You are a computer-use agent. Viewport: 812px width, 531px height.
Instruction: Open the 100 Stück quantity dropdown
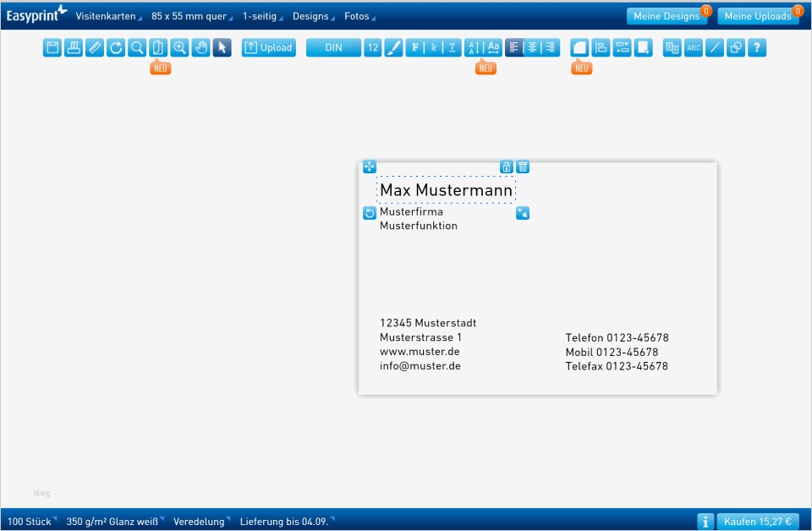click(31, 521)
